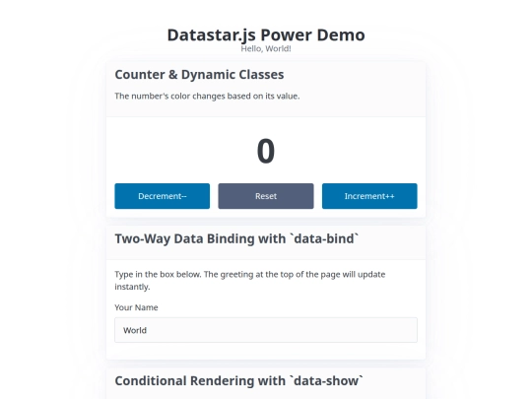The height and width of the screenshot is (399, 532).
Task: Reset the counter value
Action: 266,196
